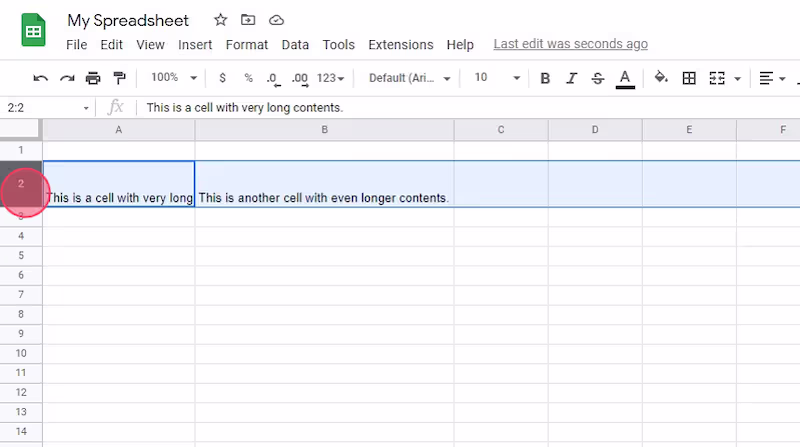Click into the formula bar text
The image size is (800, 447).
(244, 108)
